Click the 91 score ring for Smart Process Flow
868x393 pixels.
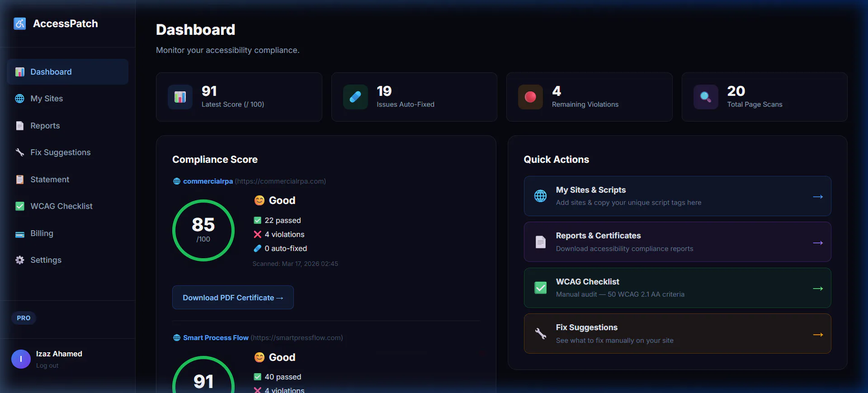coord(203,374)
